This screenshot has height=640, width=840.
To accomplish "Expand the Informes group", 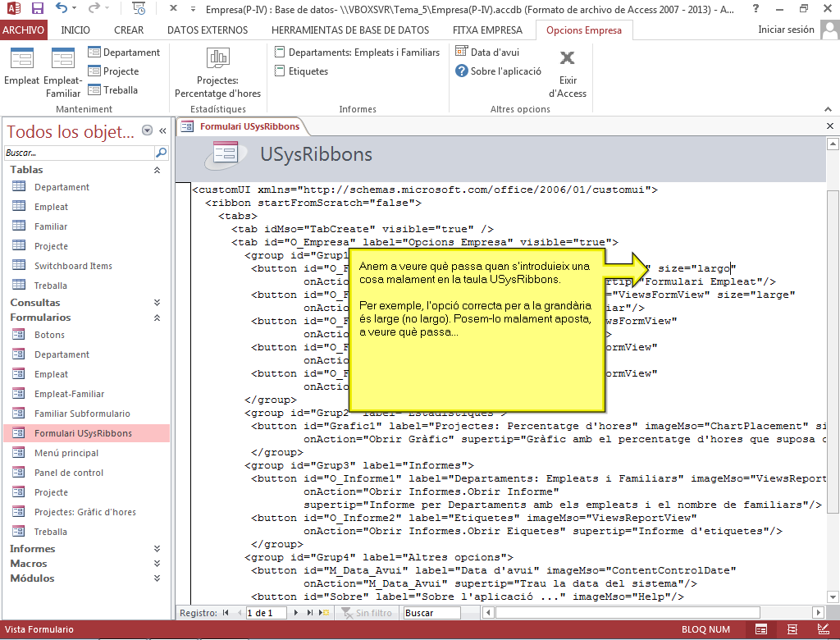I will tap(157, 549).
